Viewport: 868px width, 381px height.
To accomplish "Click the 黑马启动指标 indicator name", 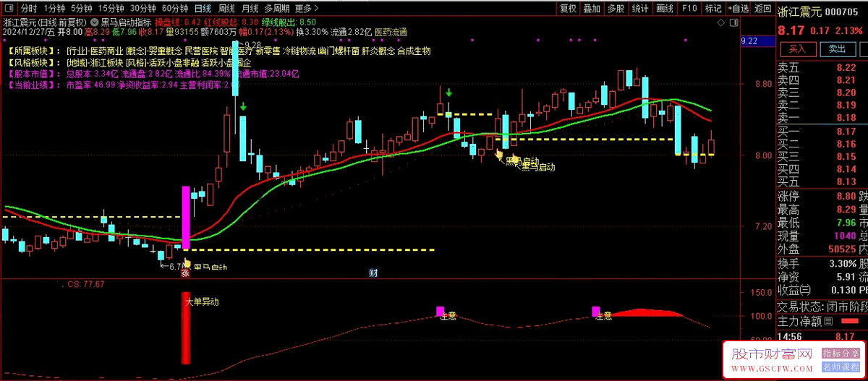I will click(127, 22).
